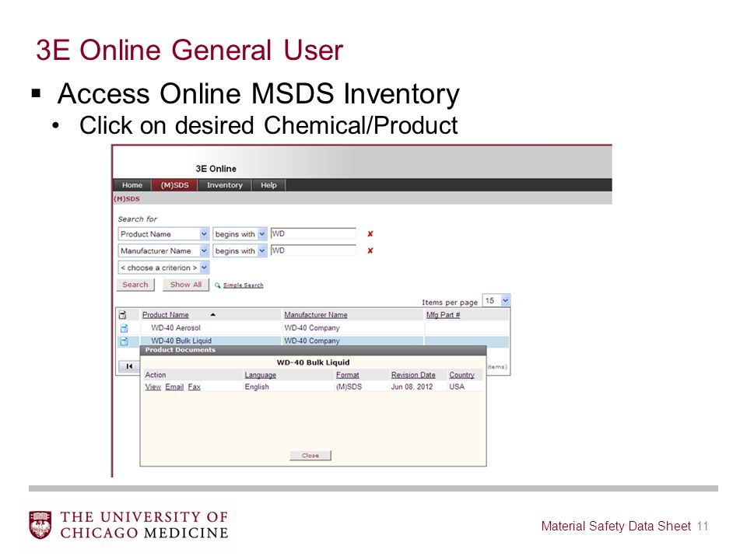Open the Home tab in 3E Online
The width and height of the screenshot is (747, 560).
pos(132,185)
